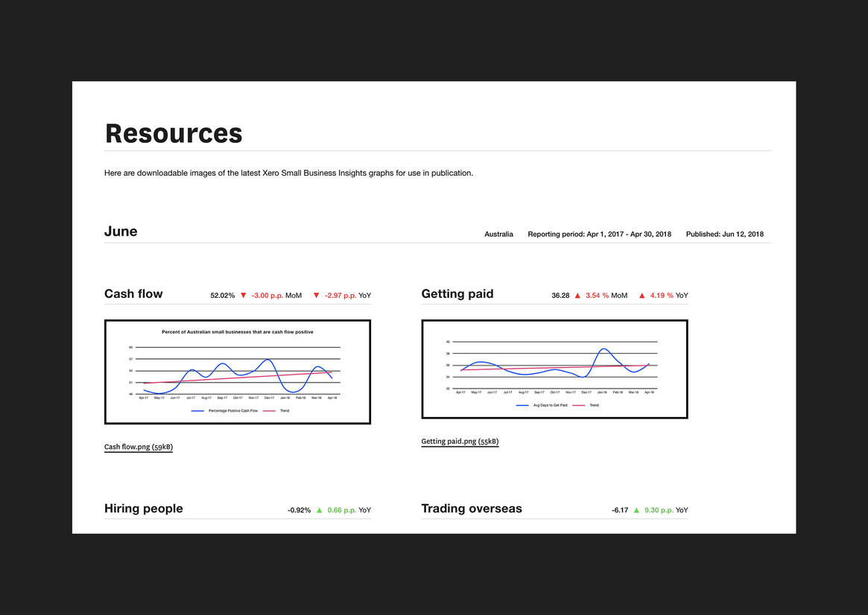Click the June section heading
This screenshot has width=868, height=615.
coord(121,232)
